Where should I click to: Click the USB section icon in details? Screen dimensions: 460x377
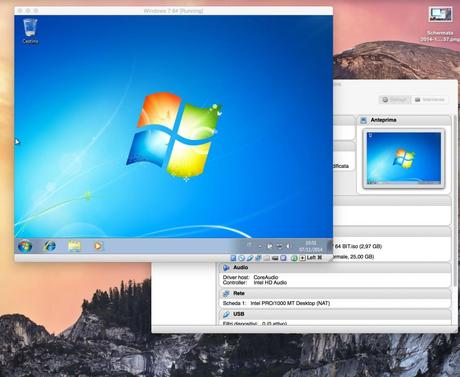pyautogui.click(x=226, y=314)
